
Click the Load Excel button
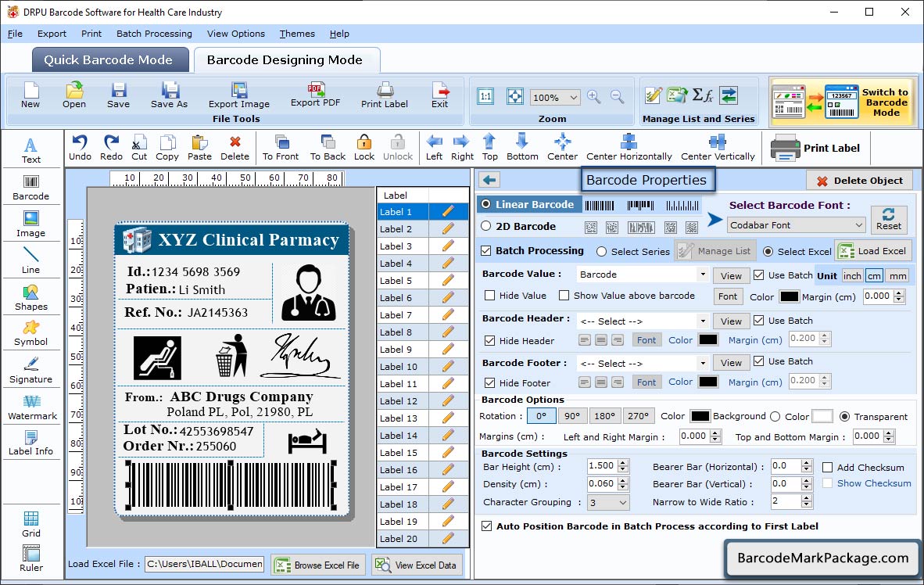coord(873,251)
